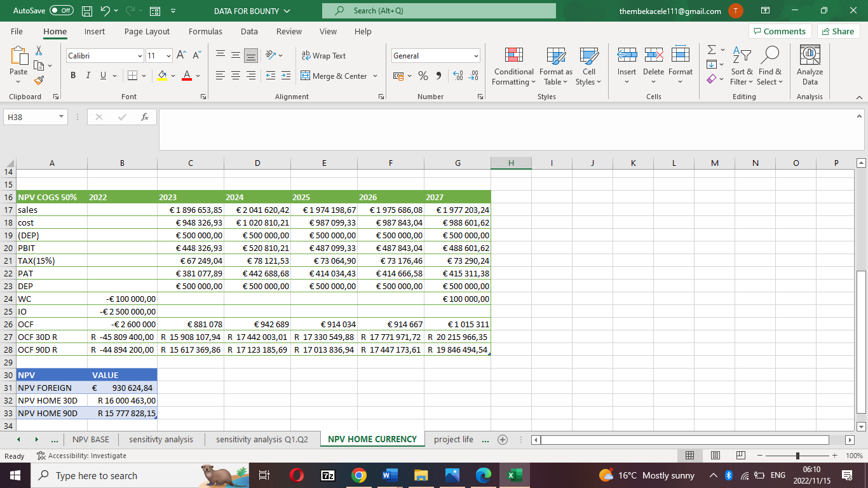
Task: Toggle Normal view in status bar
Action: [690, 456]
